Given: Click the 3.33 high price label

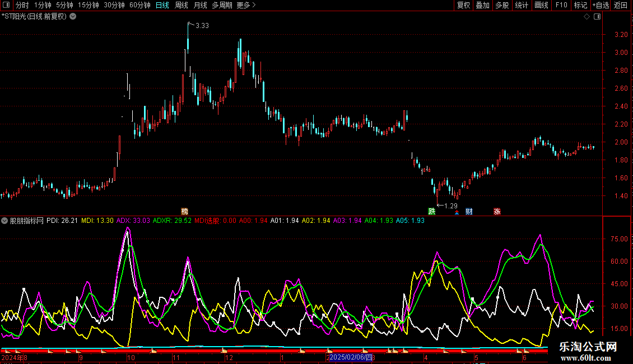Looking at the screenshot, I should point(202,25).
